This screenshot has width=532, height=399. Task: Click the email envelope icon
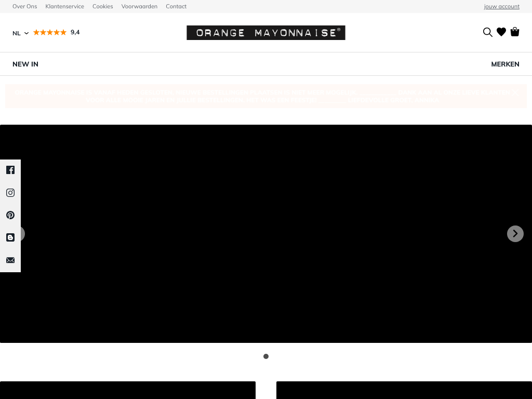(x=10, y=260)
